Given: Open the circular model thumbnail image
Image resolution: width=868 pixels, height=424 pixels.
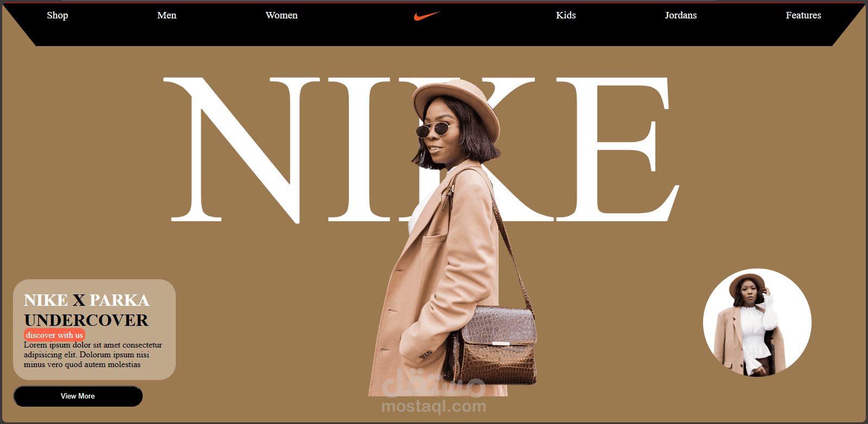Looking at the screenshot, I should tap(757, 323).
